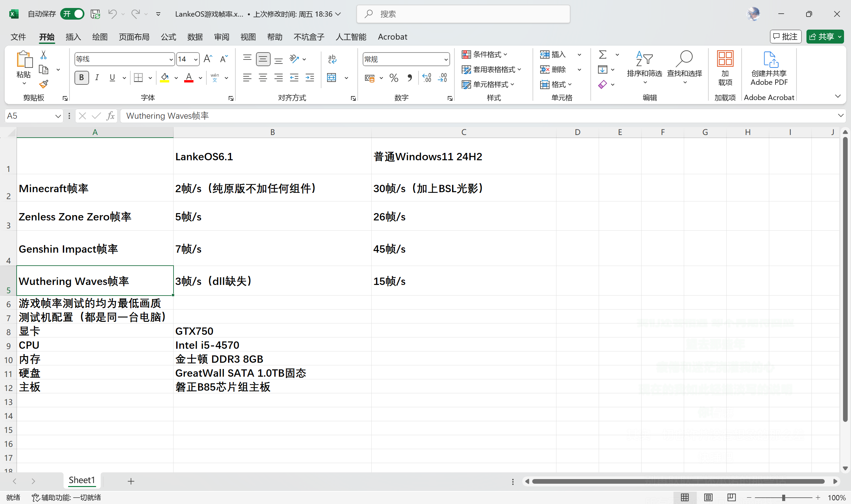
Task: Decrease font size with the small A icon
Action: pos(223,59)
